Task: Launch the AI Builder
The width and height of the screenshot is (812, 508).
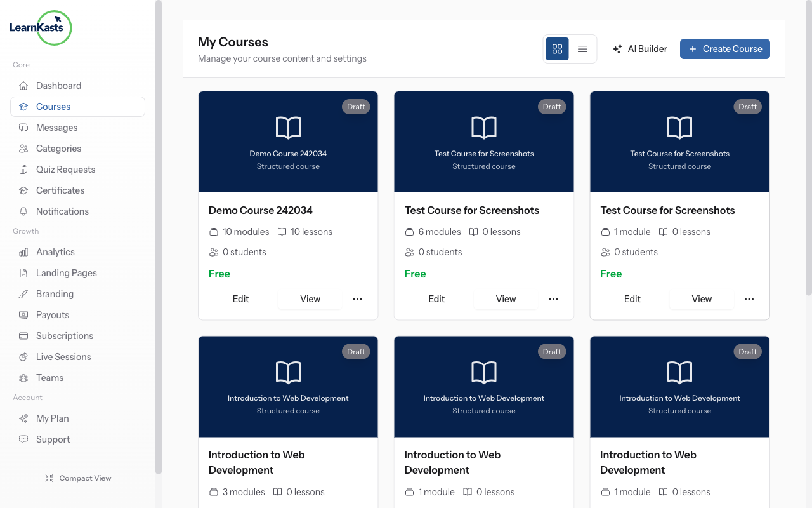Action: (x=640, y=48)
